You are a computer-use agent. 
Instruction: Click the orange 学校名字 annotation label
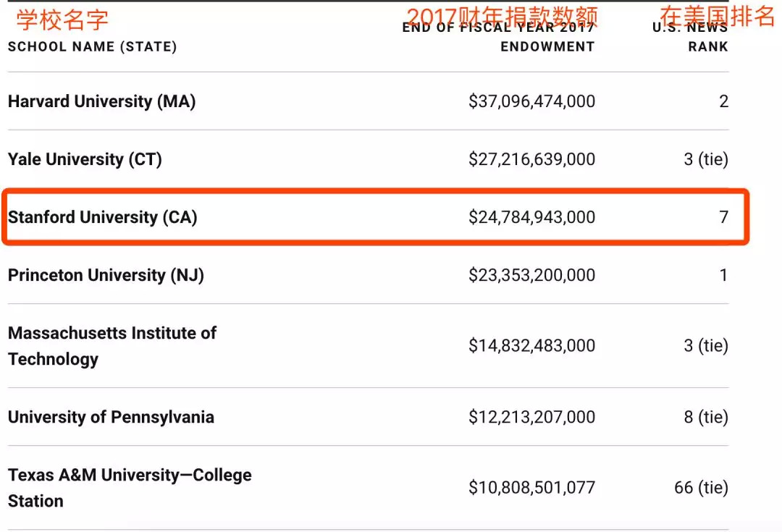62,20
